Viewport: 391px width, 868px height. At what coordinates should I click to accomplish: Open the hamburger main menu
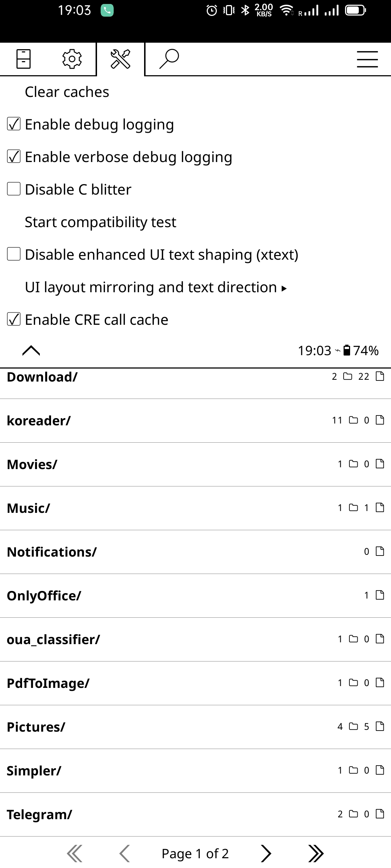point(367,59)
